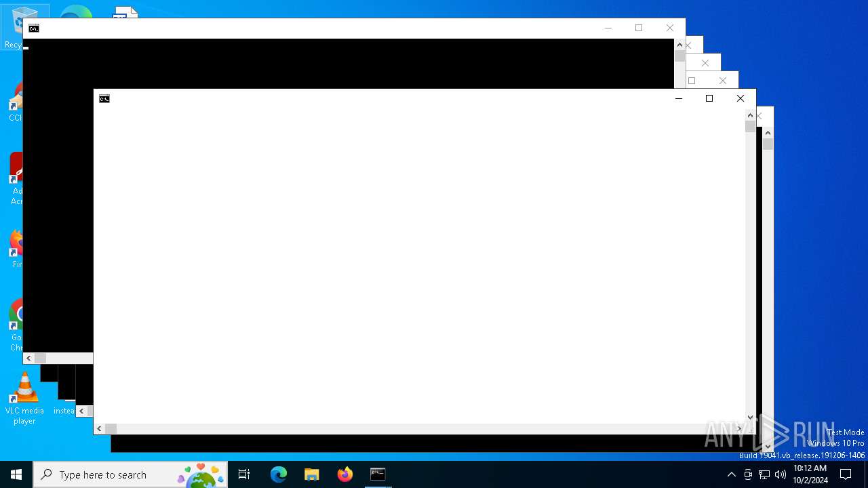The height and width of the screenshot is (488, 868).
Task: Click the rearmost console's vertical scroll up arrow
Action: click(x=768, y=133)
